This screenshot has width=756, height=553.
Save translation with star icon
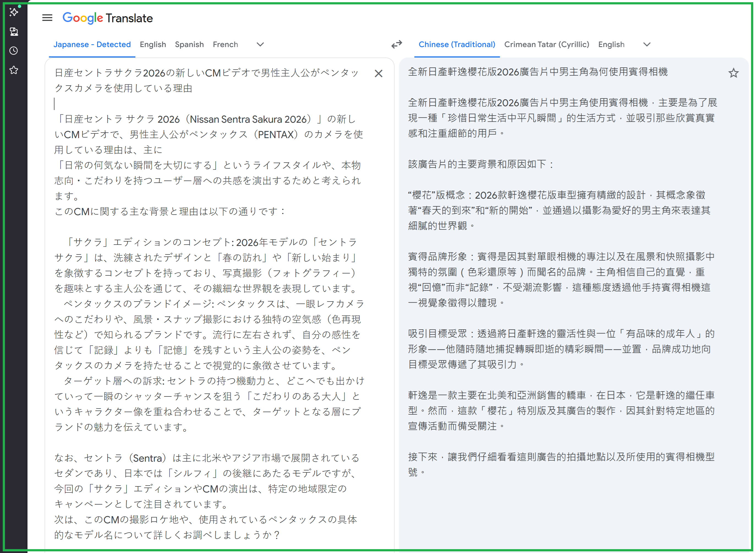(733, 73)
